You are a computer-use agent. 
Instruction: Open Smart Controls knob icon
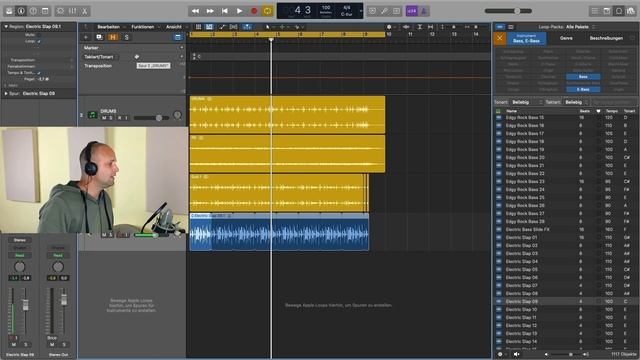(x=60, y=11)
